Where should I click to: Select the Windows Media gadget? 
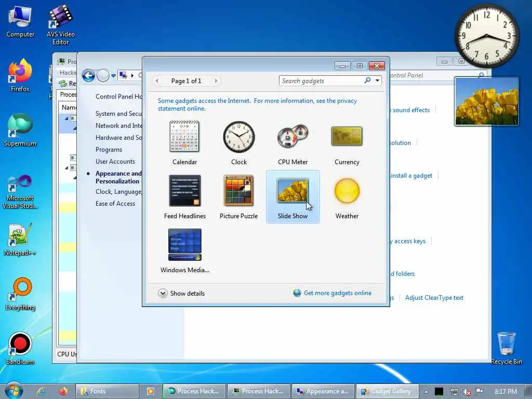point(184,251)
